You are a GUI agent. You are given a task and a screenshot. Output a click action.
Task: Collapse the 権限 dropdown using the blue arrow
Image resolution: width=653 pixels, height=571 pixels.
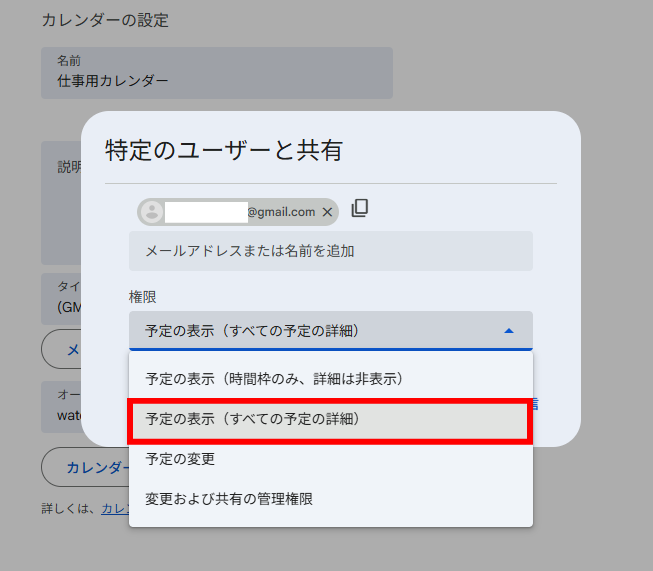(x=508, y=330)
